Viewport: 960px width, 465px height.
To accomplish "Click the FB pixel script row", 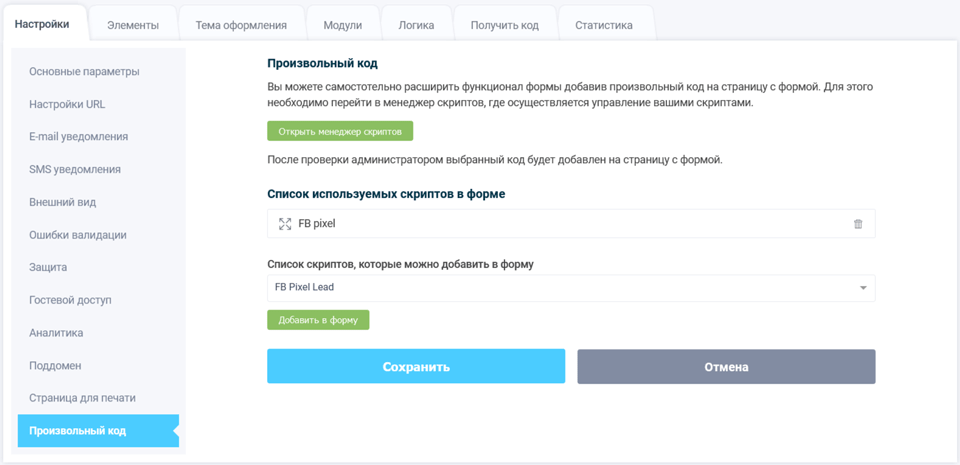I will click(x=560, y=224).
